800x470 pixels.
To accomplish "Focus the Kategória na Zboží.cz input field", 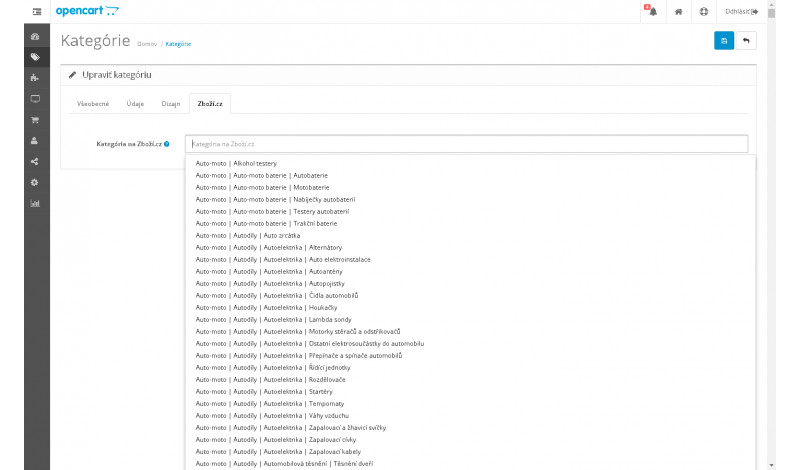I will pyautogui.click(x=466, y=144).
